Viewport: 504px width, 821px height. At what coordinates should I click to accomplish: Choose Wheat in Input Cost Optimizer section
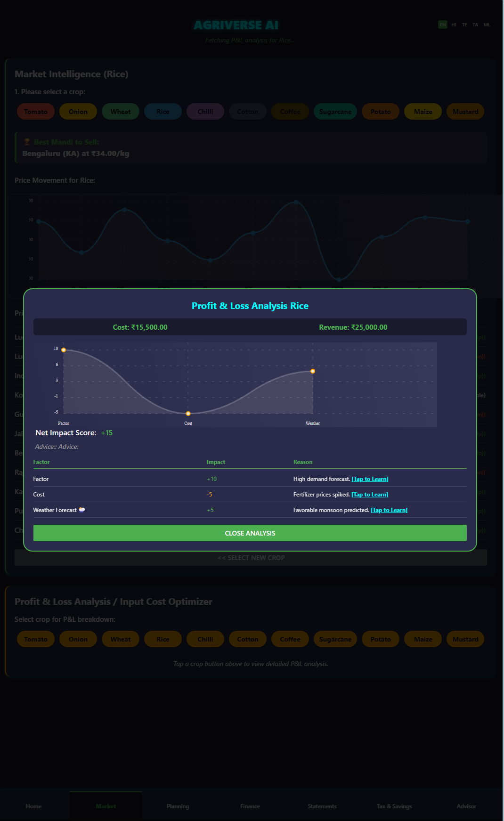click(121, 639)
